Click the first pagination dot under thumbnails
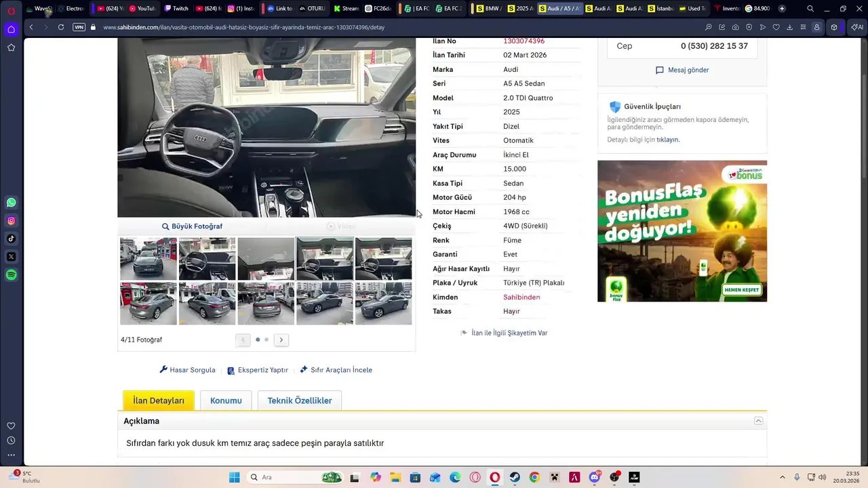Screen dimensions: 868x488 [258, 340]
